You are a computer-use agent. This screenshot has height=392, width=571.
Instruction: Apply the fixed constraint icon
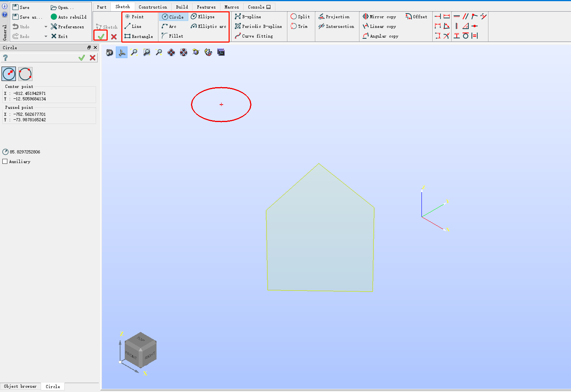457,36
